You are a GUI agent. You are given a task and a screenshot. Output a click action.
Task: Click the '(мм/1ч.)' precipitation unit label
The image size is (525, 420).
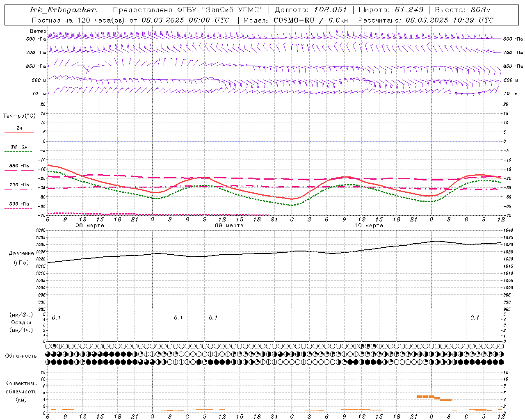pos(21,330)
